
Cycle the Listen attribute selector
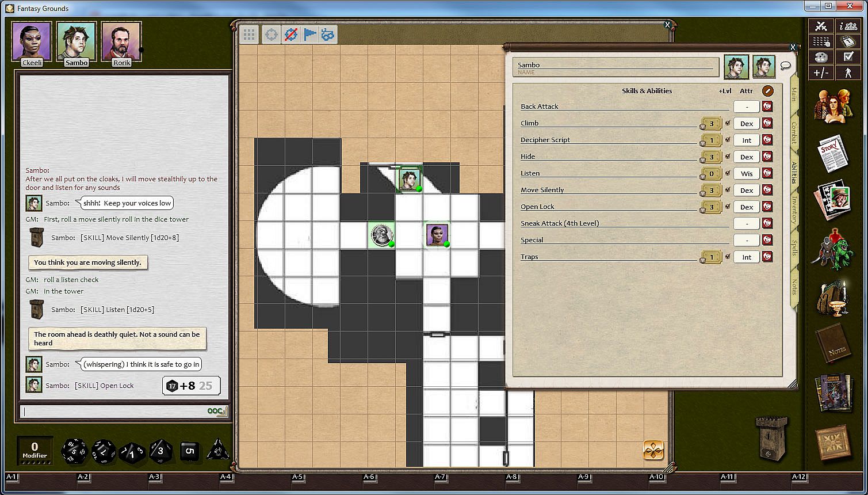tap(747, 173)
